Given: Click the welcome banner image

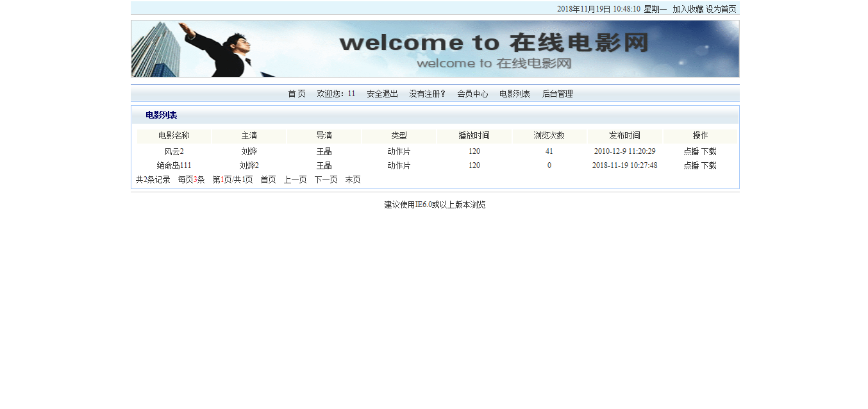Looking at the screenshot, I should 435,49.
